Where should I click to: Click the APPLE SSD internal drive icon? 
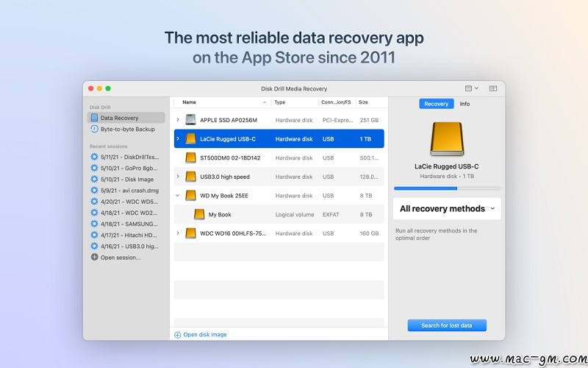point(190,120)
